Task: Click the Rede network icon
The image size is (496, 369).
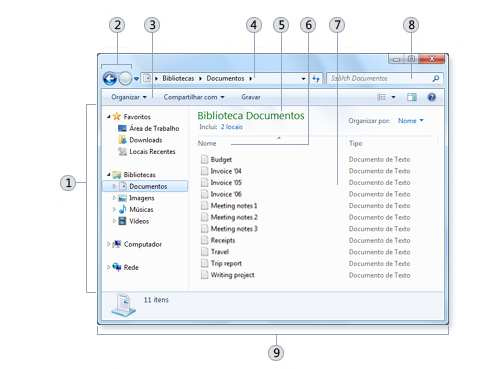Action: [x=117, y=267]
